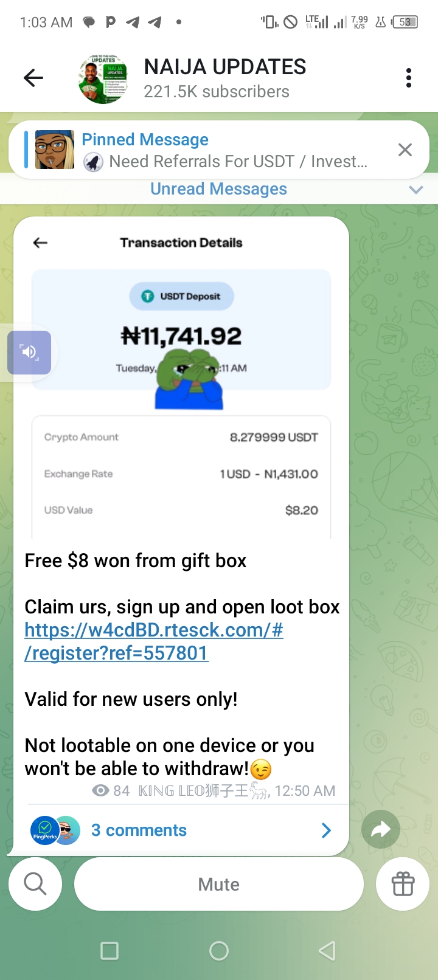Mute the channel using the Mute button

tap(219, 884)
